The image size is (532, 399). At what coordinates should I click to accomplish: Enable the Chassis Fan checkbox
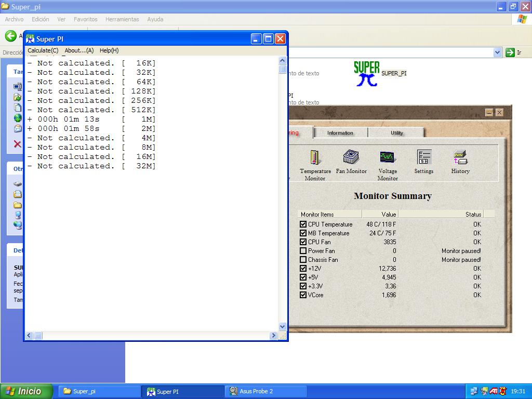coord(303,260)
